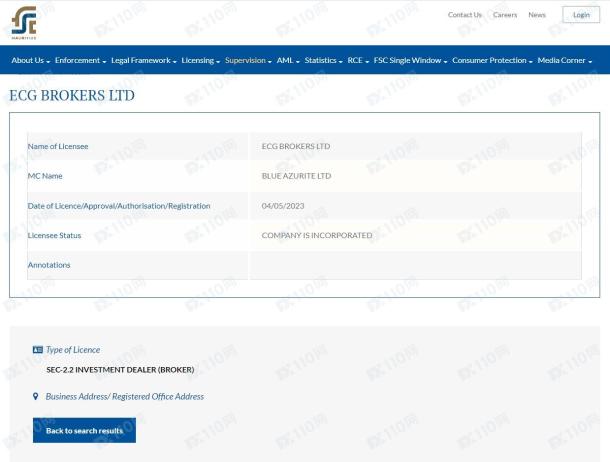The width and height of the screenshot is (610, 462).
Task: Select the ECG BROKERS LTD page heading
Action: (72, 95)
